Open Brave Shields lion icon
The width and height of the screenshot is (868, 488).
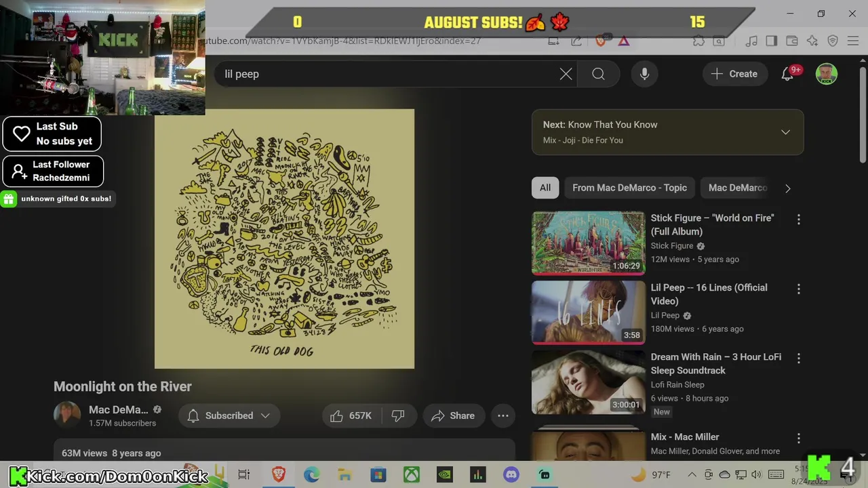[600, 41]
